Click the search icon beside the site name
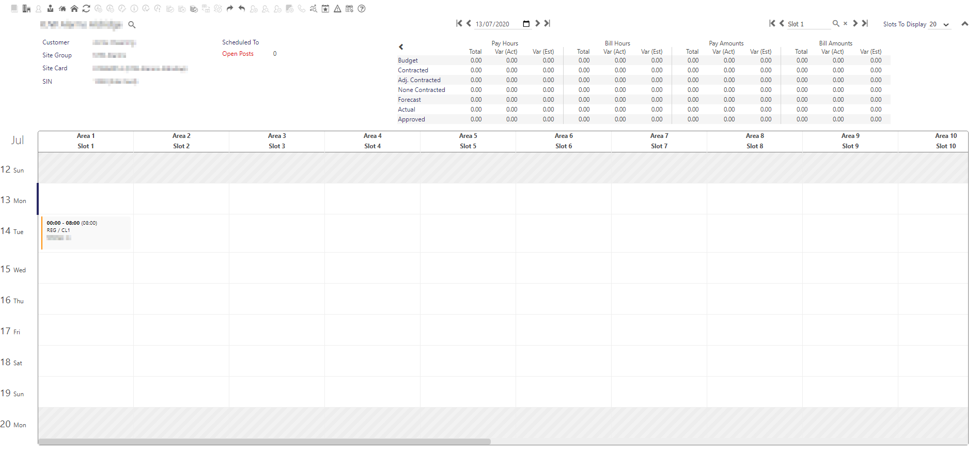Screen dimensions: 980x451 point(132,25)
